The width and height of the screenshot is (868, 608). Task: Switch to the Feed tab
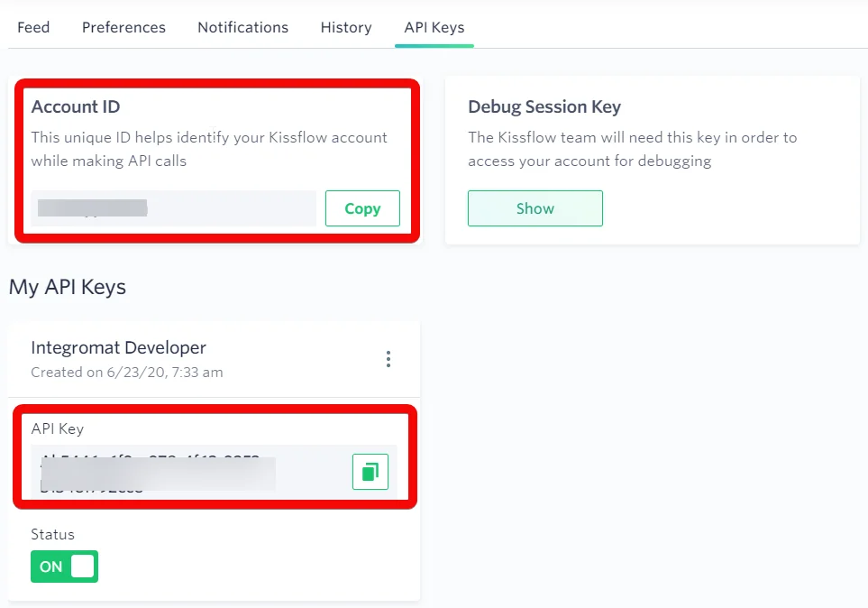click(x=33, y=27)
